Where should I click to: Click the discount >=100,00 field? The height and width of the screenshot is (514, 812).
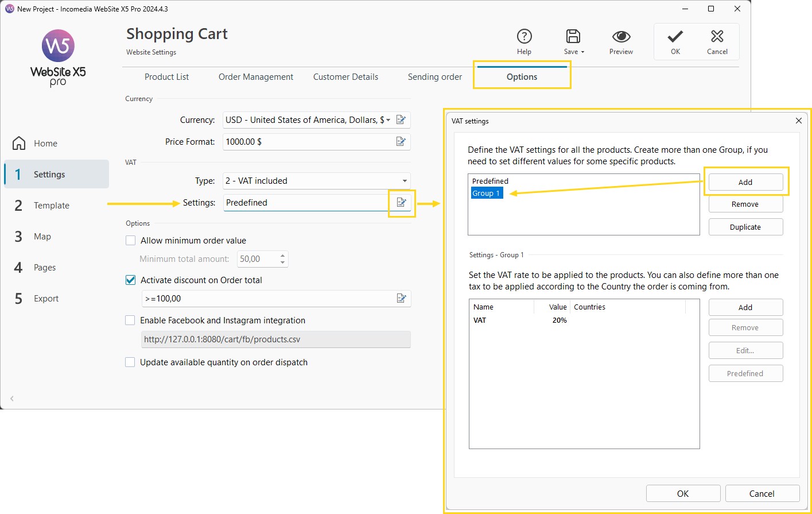click(276, 299)
